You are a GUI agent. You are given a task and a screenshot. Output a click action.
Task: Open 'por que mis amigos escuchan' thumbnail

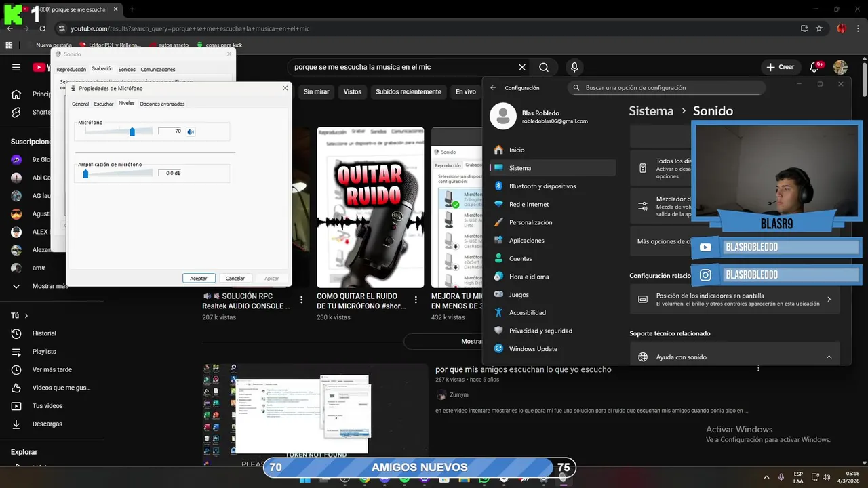click(x=315, y=409)
